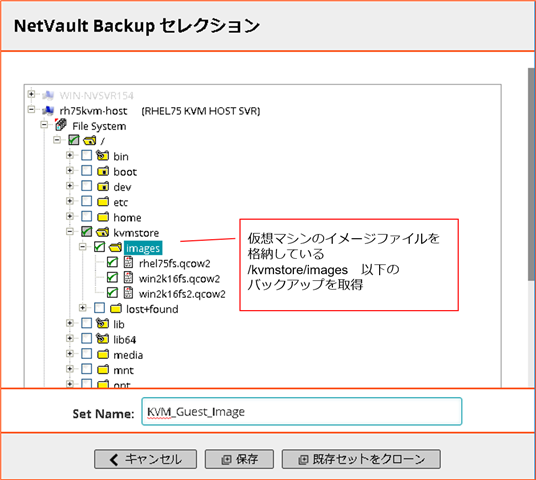Check the etc folder checkbox
536x480 pixels.
point(86,201)
